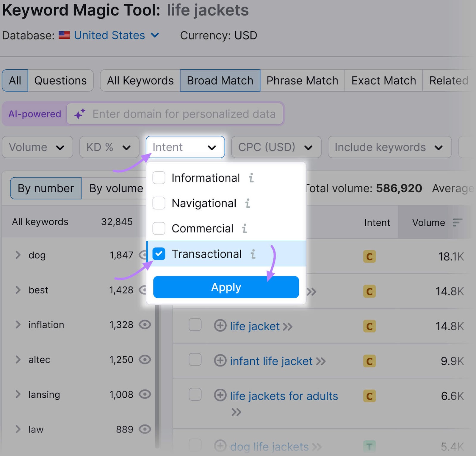Click the T intent badge for dog life jackets
476x456 pixels.
[369, 446]
